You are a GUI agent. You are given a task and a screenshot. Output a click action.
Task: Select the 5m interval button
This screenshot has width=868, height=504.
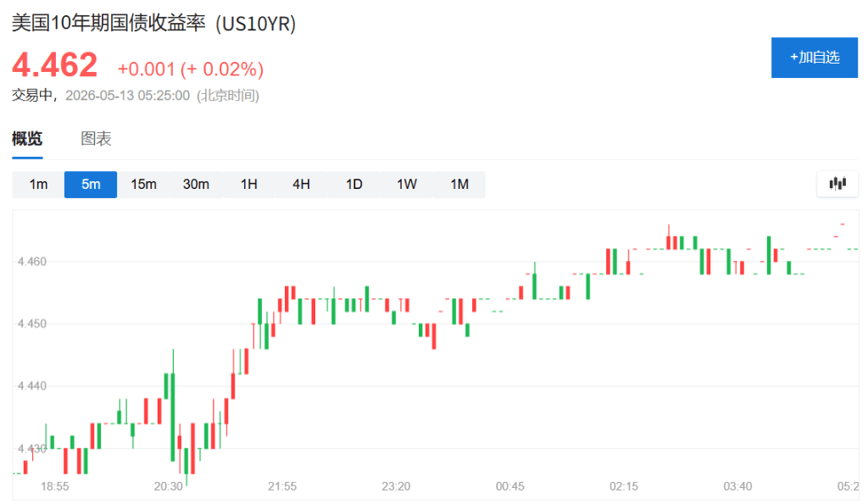pyautogui.click(x=91, y=184)
